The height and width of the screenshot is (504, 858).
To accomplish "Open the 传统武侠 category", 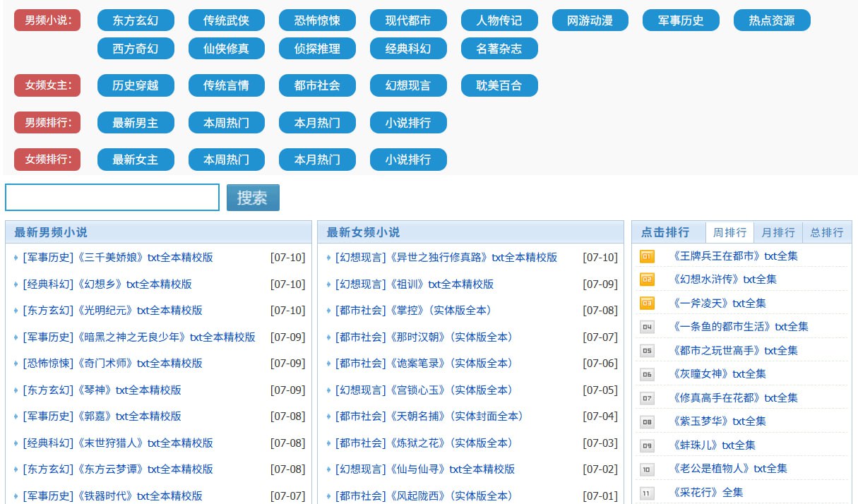I will coord(227,20).
